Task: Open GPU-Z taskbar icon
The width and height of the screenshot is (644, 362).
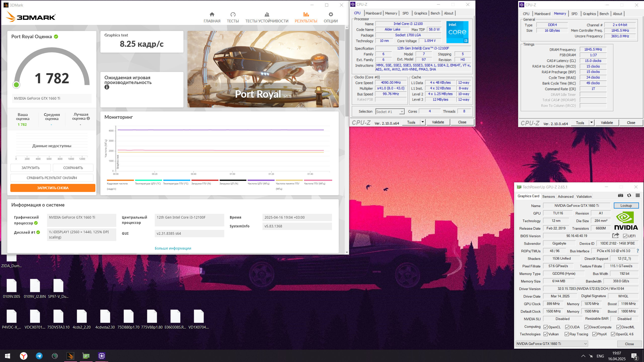Action: coord(86,356)
